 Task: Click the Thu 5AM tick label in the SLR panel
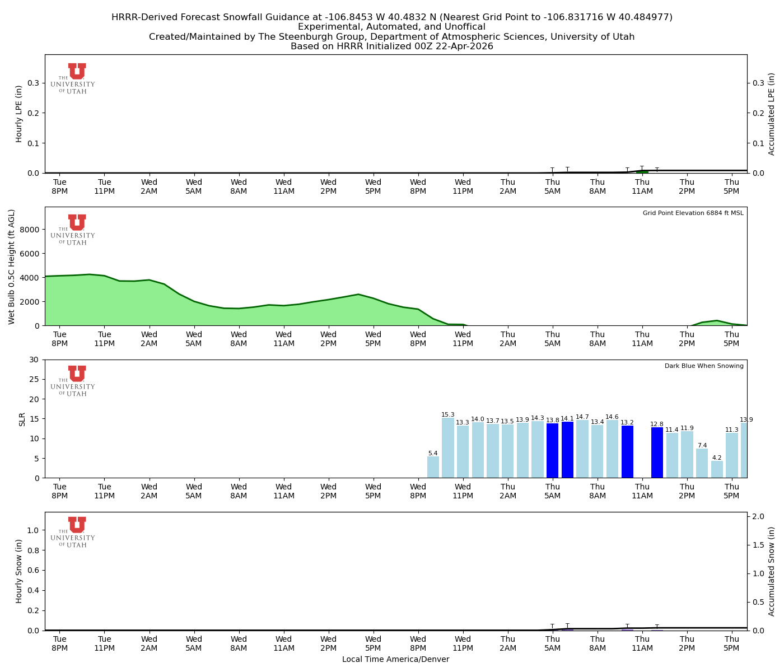[x=552, y=491]
